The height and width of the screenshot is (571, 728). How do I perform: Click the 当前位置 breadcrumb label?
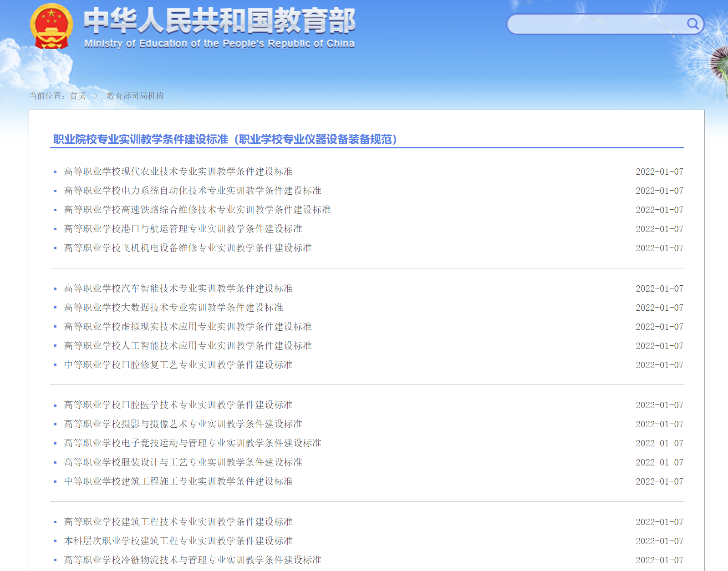pos(48,96)
